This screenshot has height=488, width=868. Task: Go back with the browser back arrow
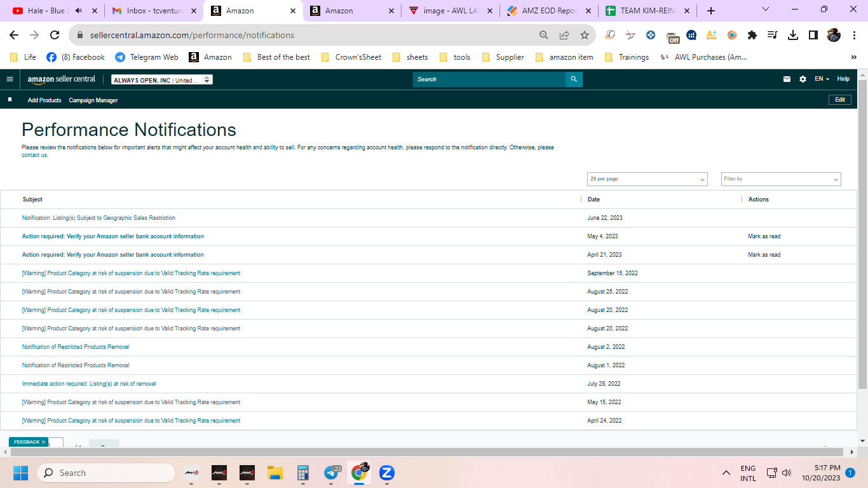tap(14, 36)
